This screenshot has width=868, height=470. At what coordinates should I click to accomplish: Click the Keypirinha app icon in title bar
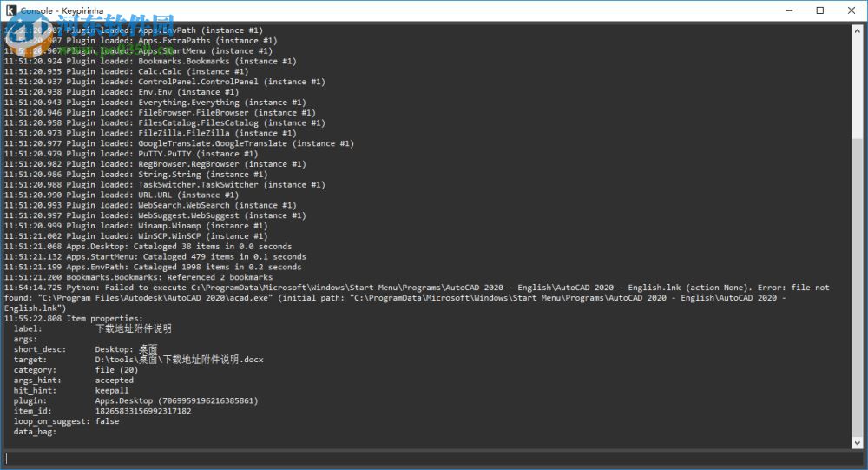pos(10,10)
